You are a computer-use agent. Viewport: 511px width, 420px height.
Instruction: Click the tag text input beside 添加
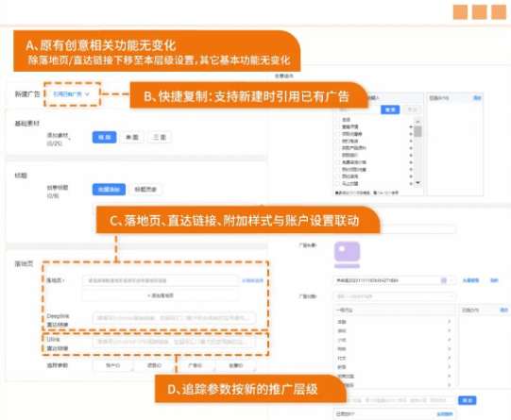point(400,400)
